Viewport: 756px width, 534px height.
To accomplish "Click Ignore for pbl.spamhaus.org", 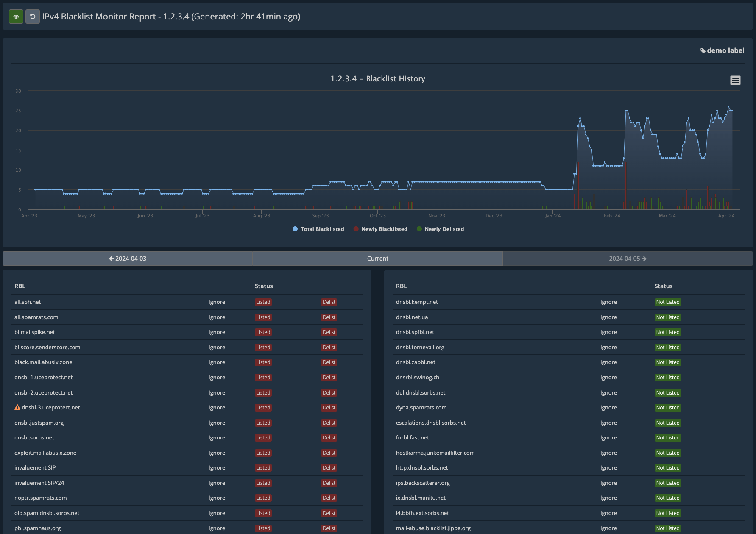I will pos(217,528).
